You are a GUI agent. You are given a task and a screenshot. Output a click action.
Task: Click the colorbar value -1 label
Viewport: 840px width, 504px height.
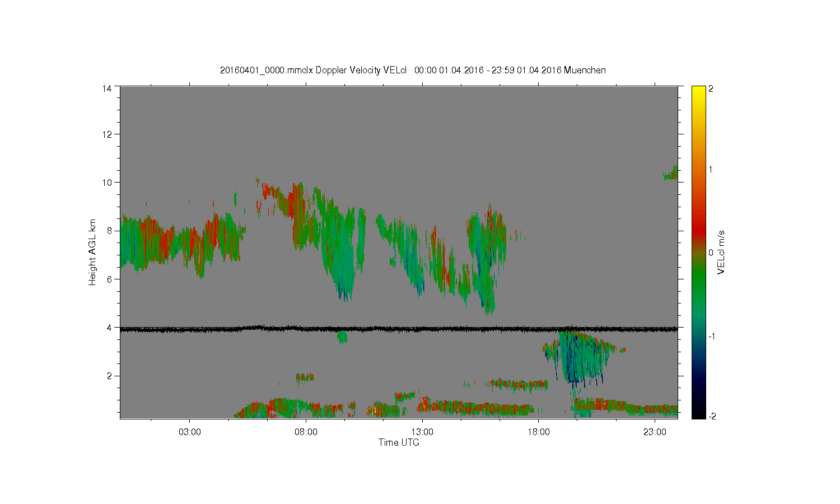coord(712,336)
